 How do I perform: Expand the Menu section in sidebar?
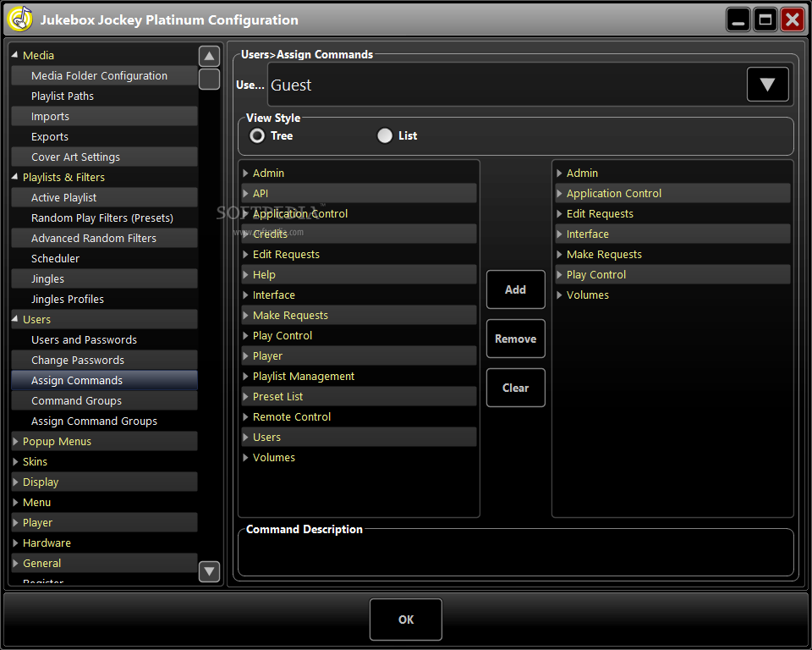point(15,502)
